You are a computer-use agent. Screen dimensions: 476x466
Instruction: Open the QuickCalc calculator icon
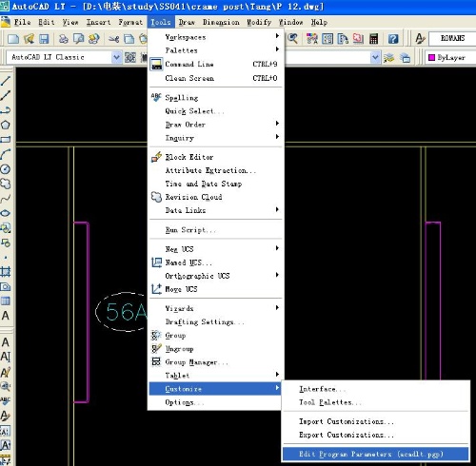[x=374, y=39]
